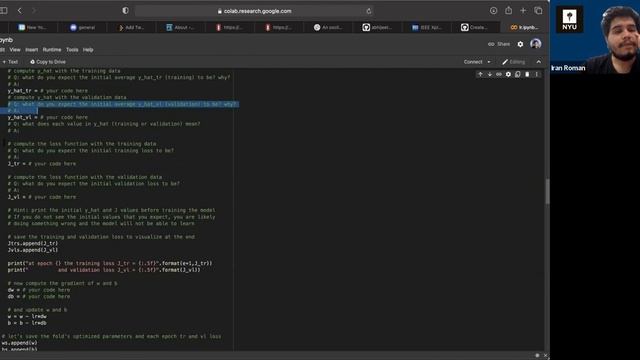Click the Iran Roman webcam video
The image size is (640, 360).
coord(595,37)
